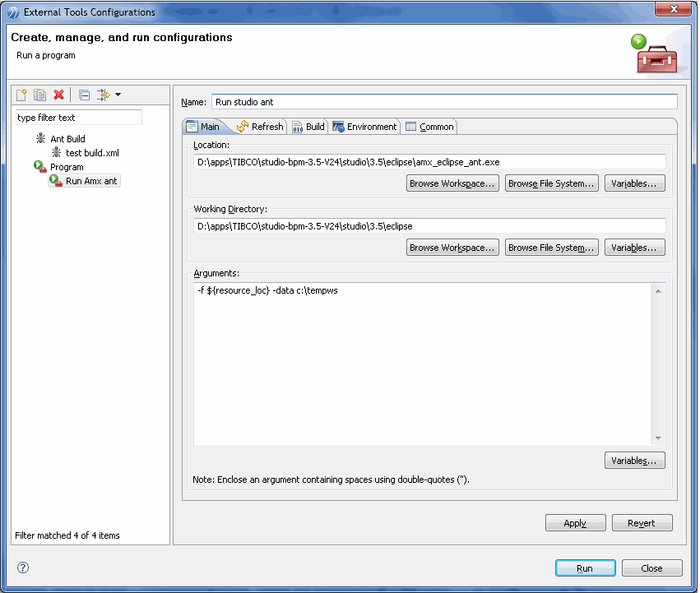
Task: Click the double-quotes note text
Action: (331, 479)
